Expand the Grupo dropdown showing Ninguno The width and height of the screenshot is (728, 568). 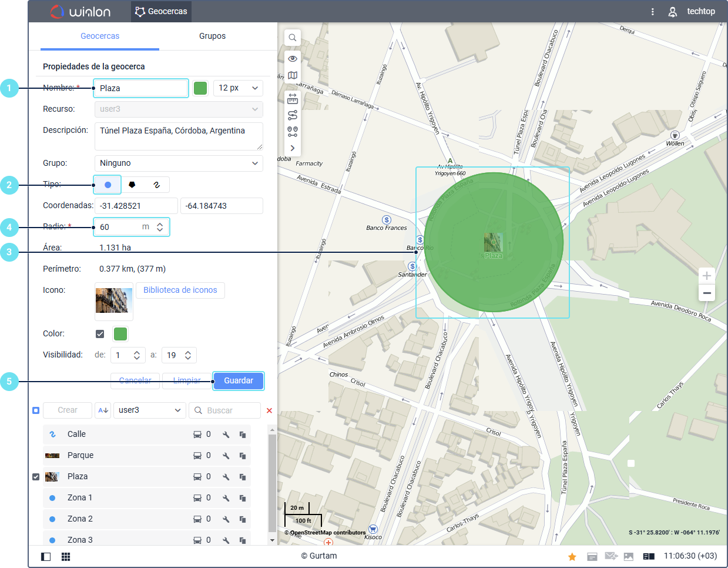tap(179, 163)
